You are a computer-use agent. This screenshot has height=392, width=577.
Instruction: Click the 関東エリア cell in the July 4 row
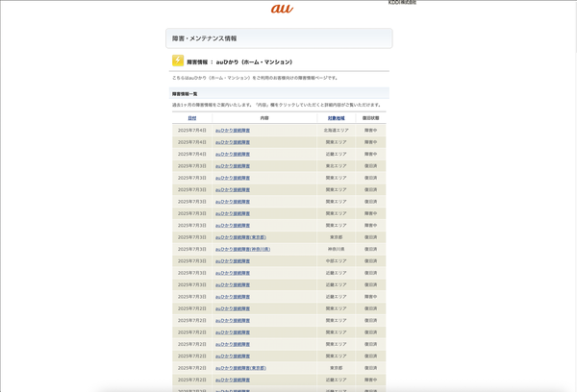click(x=336, y=142)
